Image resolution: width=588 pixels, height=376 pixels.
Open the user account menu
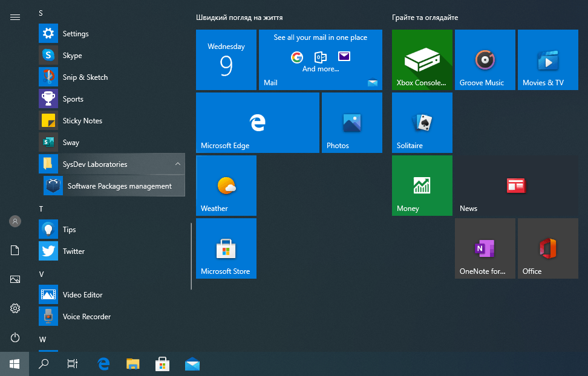point(15,221)
